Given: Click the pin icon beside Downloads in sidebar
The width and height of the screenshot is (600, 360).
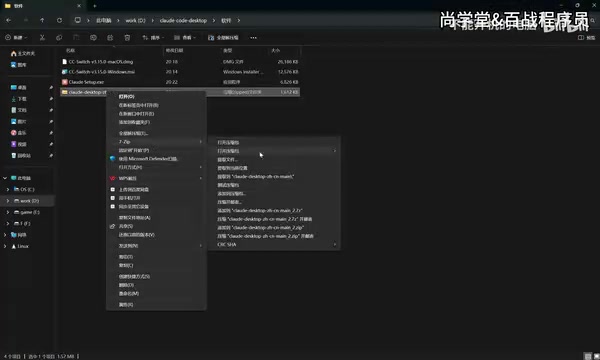Looking at the screenshot, I should (51, 99).
